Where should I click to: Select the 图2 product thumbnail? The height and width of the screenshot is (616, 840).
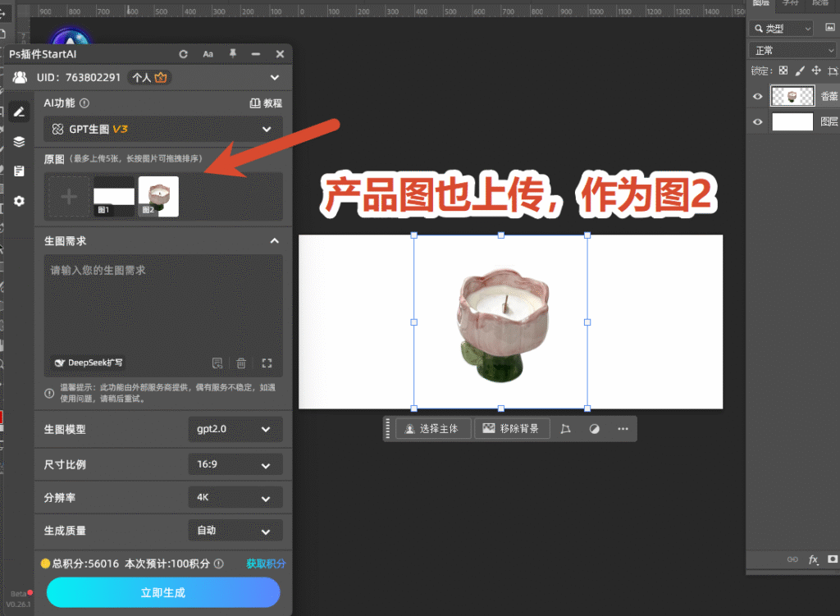tap(158, 197)
